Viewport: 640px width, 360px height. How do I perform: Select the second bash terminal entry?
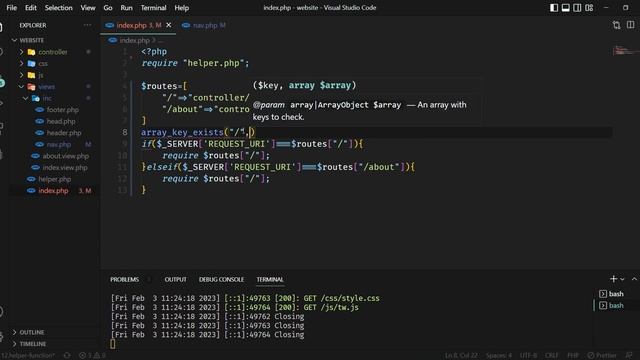[x=616, y=305]
